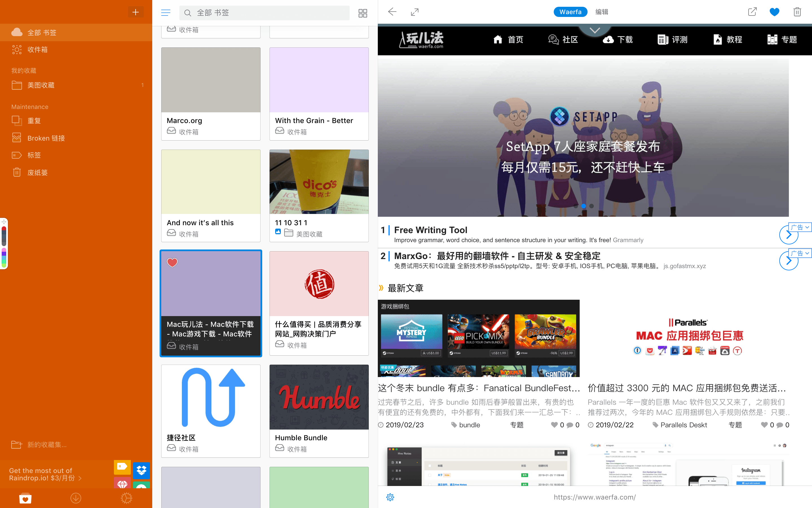
Task: Go back with the left arrow
Action: pyautogui.click(x=392, y=12)
